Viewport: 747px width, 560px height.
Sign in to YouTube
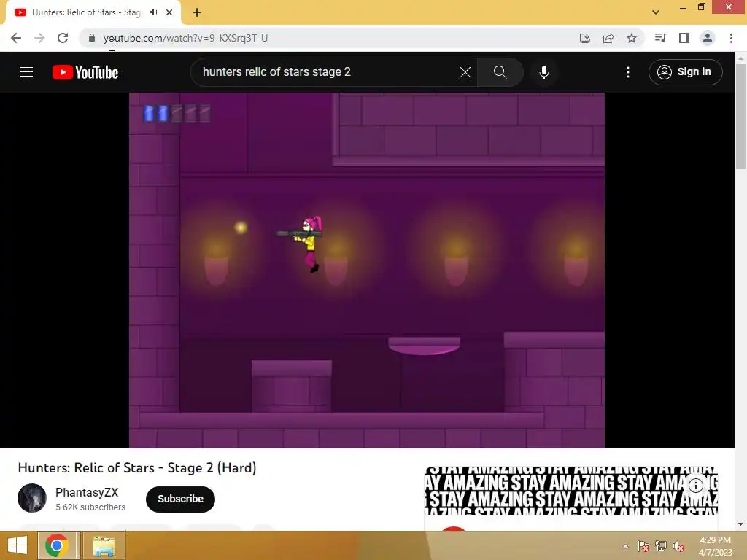(x=685, y=72)
